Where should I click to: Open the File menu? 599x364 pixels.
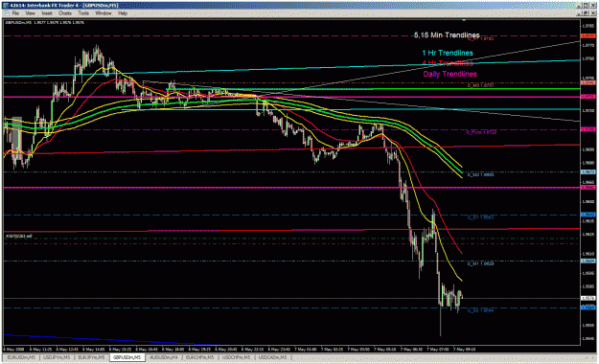pos(15,13)
